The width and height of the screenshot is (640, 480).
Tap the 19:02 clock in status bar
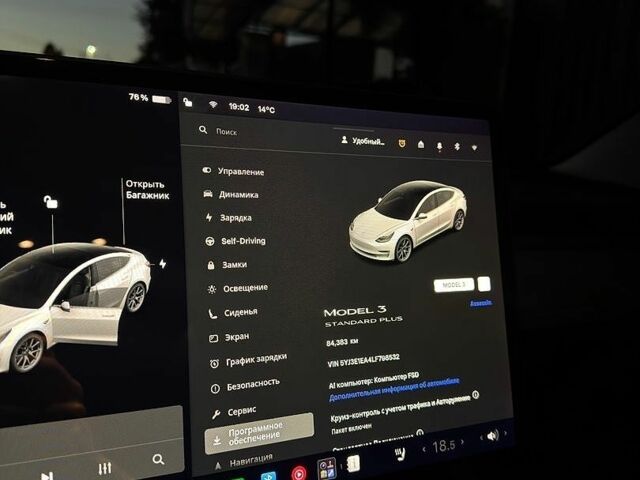point(239,107)
